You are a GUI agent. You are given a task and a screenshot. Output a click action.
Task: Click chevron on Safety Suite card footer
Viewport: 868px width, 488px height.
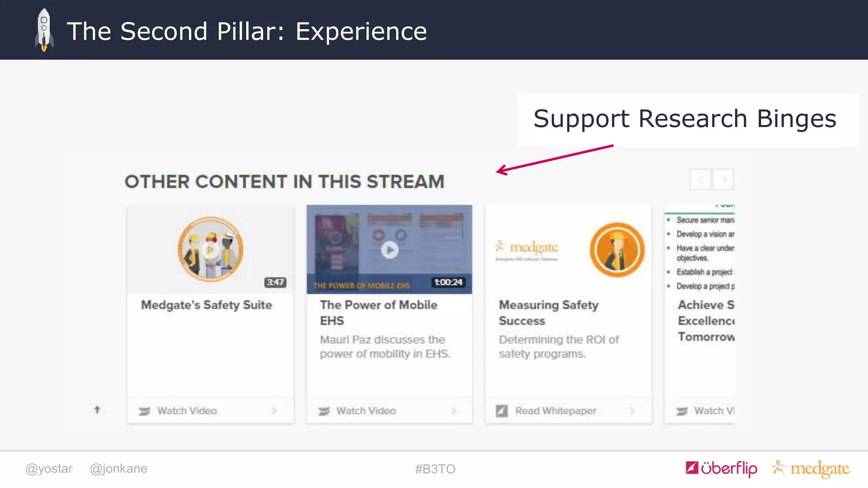pyautogui.click(x=274, y=410)
